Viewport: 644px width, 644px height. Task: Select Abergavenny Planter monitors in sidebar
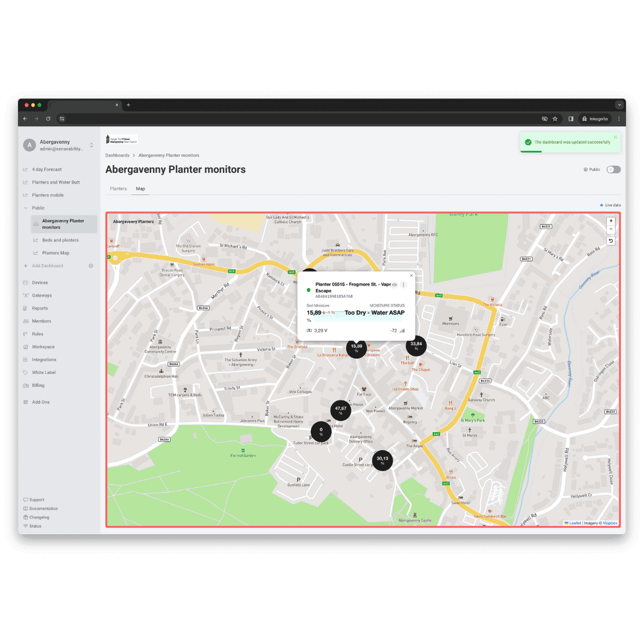coord(63,224)
